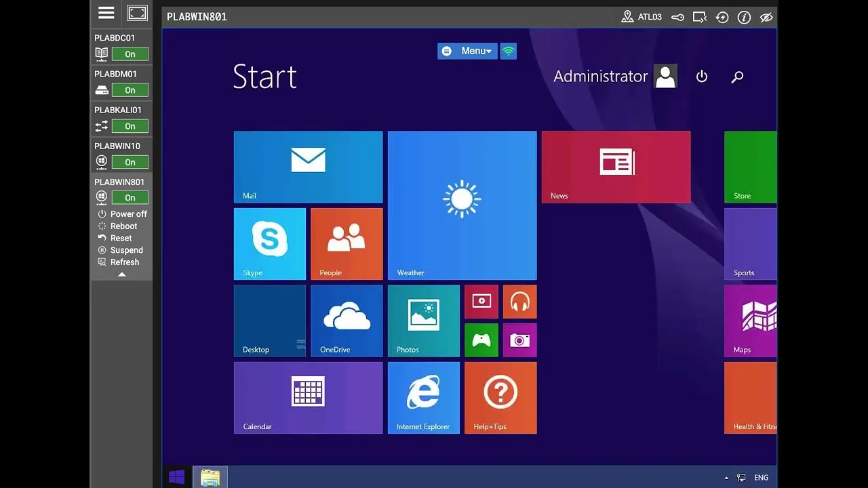Launch the Internet Explorer tile
Screen dimensions: 868x488
423,397
